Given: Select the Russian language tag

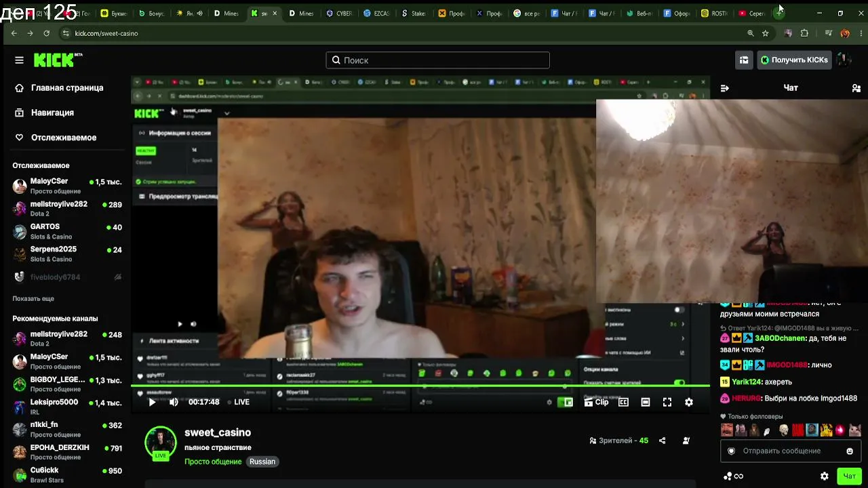Looking at the screenshot, I should pos(262,462).
